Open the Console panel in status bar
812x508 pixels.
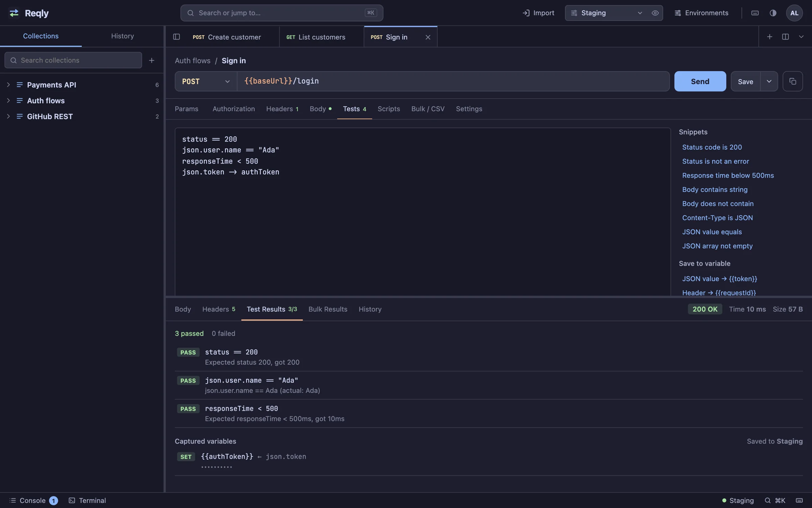click(x=33, y=500)
